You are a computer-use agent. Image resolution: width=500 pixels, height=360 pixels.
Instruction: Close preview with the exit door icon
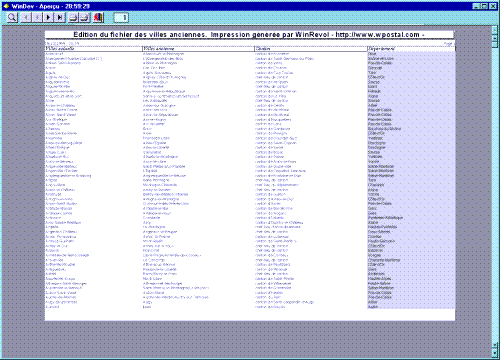(98, 17)
